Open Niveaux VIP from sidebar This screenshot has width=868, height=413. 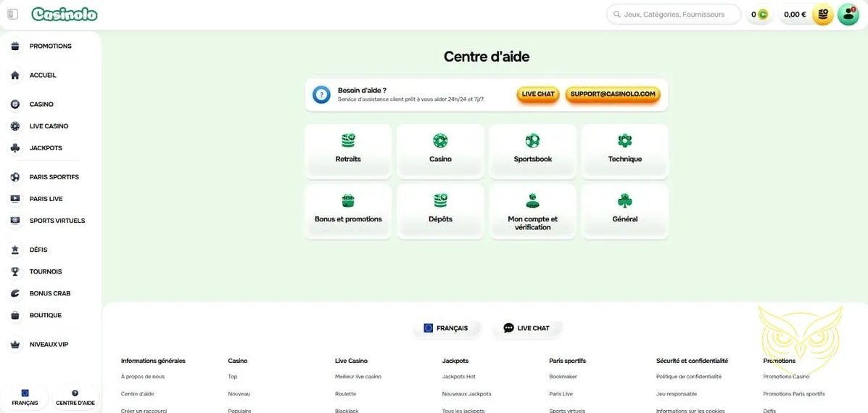49,345
